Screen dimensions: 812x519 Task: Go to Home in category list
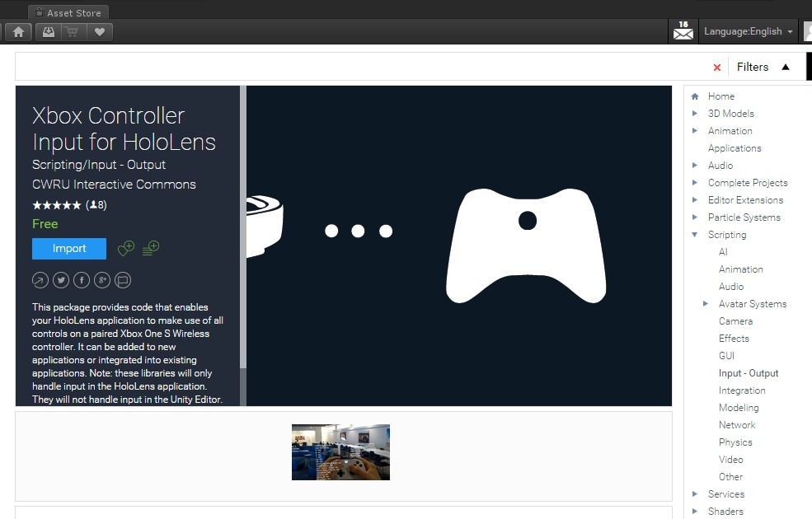(721, 96)
